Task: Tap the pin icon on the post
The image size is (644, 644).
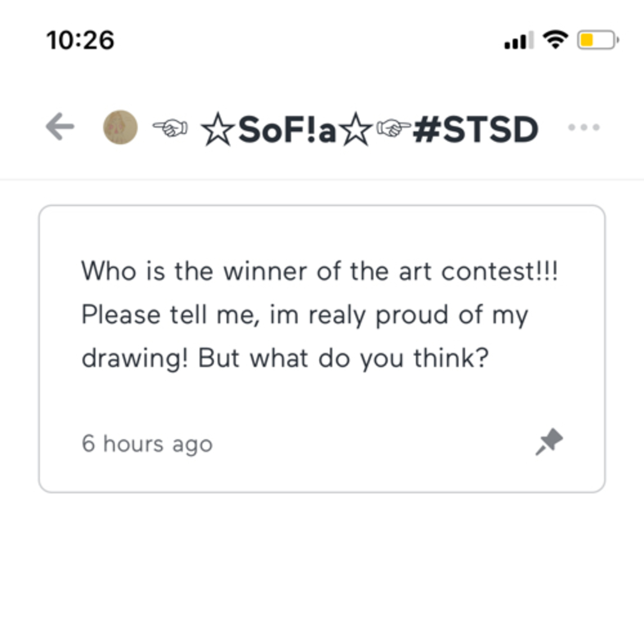Action: (x=549, y=442)
